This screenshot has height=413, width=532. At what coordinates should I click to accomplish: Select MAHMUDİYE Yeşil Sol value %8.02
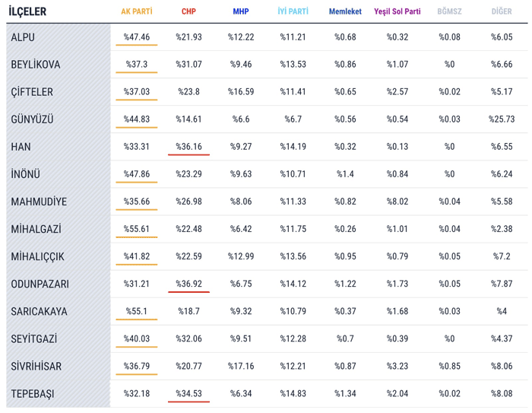(x=397, y=202)
